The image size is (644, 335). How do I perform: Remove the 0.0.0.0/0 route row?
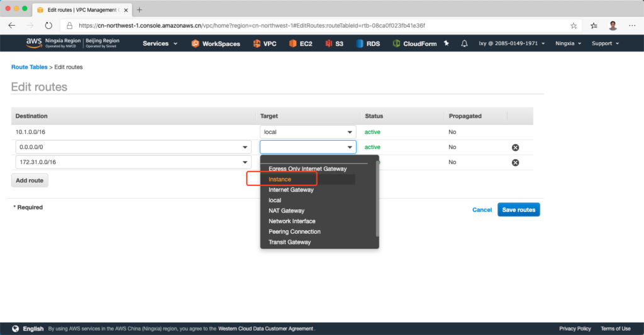515,147
